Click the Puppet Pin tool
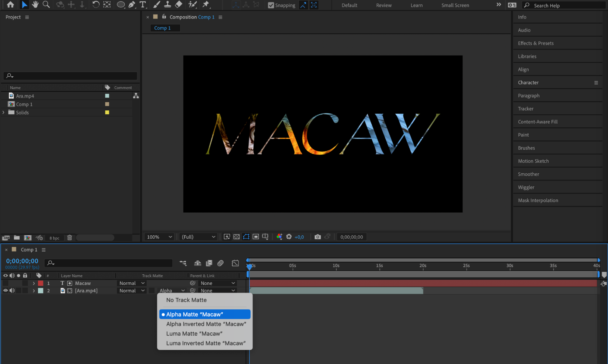This screenshot has width=608, height=364. point(206,5)
